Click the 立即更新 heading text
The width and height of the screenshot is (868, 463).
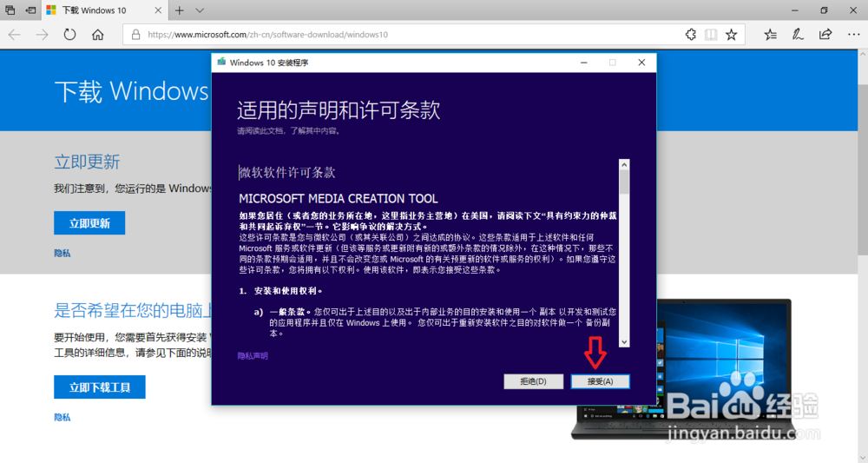(87, 162)
